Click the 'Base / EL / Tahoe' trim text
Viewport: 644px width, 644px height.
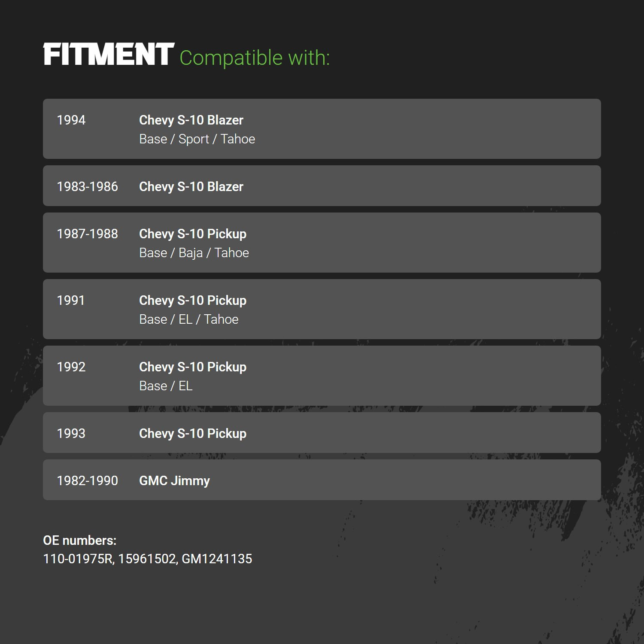(189, 319)
